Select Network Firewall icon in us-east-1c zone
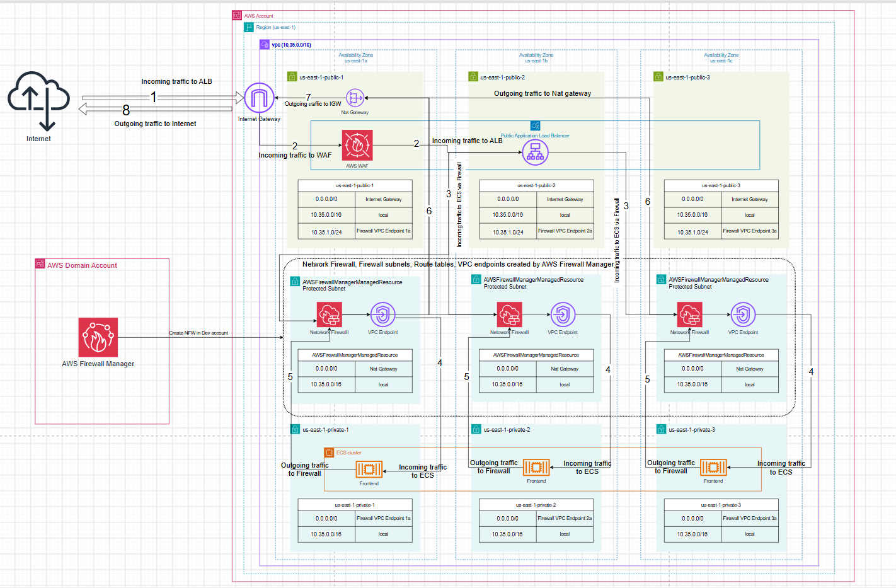896x588 pixels. 690,314
